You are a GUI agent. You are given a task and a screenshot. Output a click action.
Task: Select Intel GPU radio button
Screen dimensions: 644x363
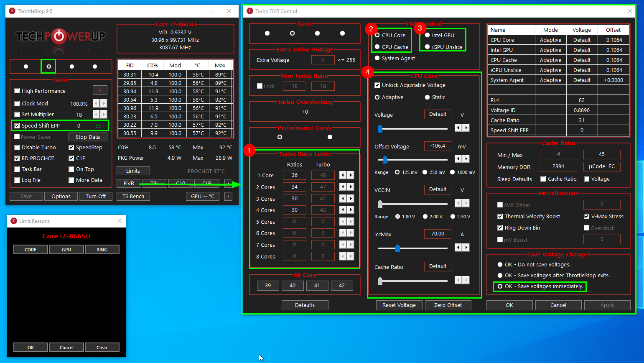coord(427,35)
